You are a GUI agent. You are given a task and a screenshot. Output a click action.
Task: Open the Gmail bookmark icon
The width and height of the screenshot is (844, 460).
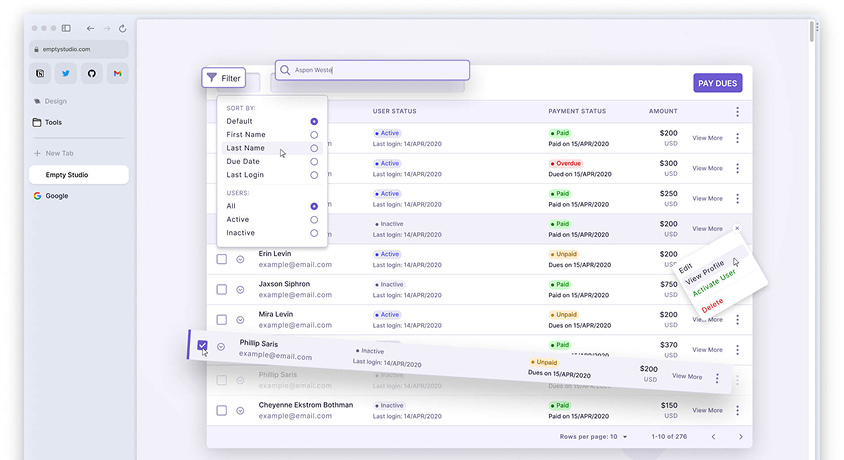[x=118, y=73]
